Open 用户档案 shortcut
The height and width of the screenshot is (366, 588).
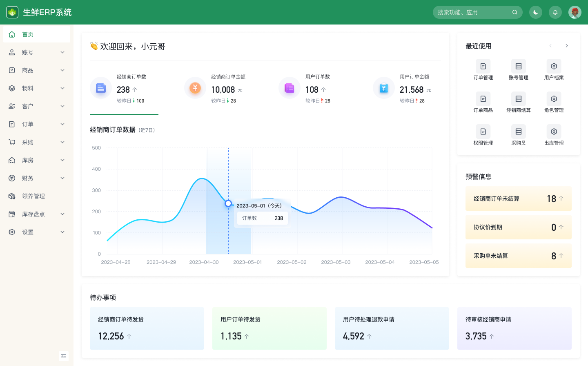[554, 70]
